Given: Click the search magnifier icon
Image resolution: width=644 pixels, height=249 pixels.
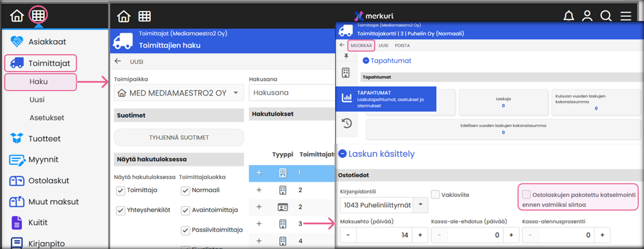Looking at the screenshot, I should pos(606,16).
